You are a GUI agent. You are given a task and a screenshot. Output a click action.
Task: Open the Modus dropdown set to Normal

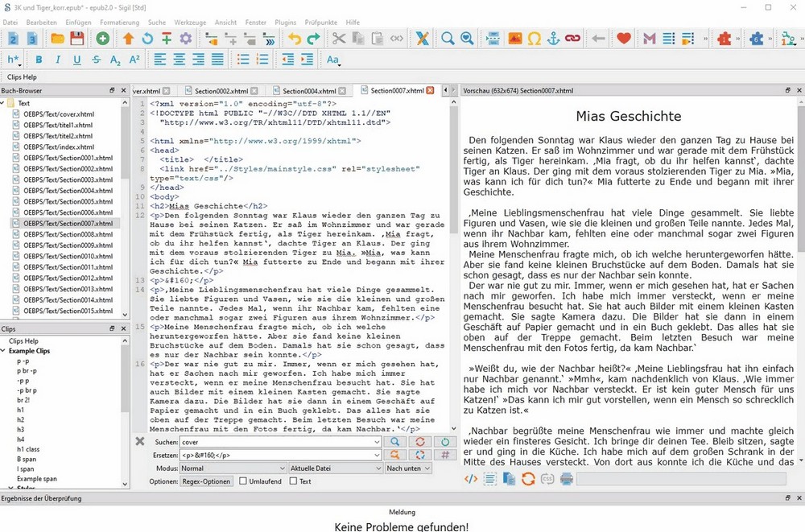(x=232, y=468)
